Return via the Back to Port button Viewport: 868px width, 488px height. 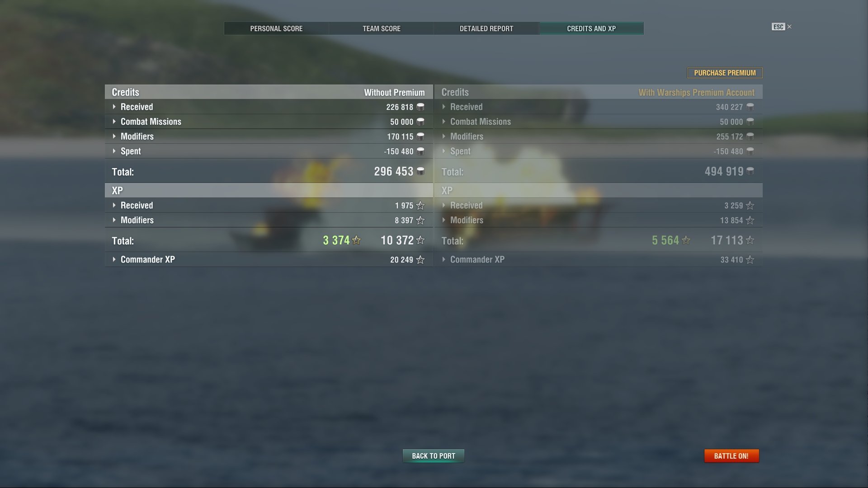434,456
